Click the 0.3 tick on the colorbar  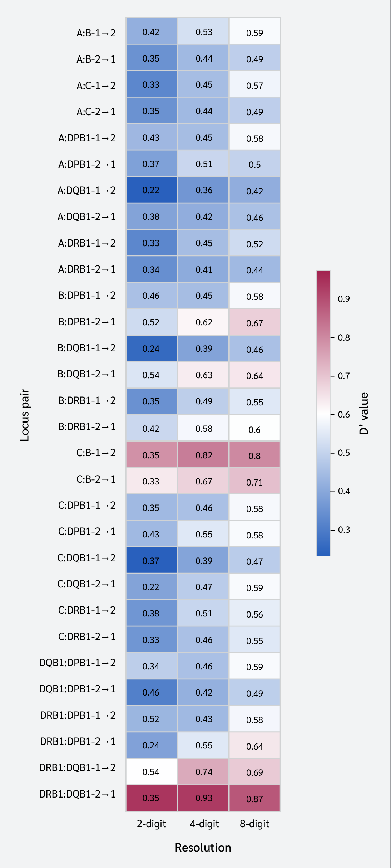[x=343, y=530]
